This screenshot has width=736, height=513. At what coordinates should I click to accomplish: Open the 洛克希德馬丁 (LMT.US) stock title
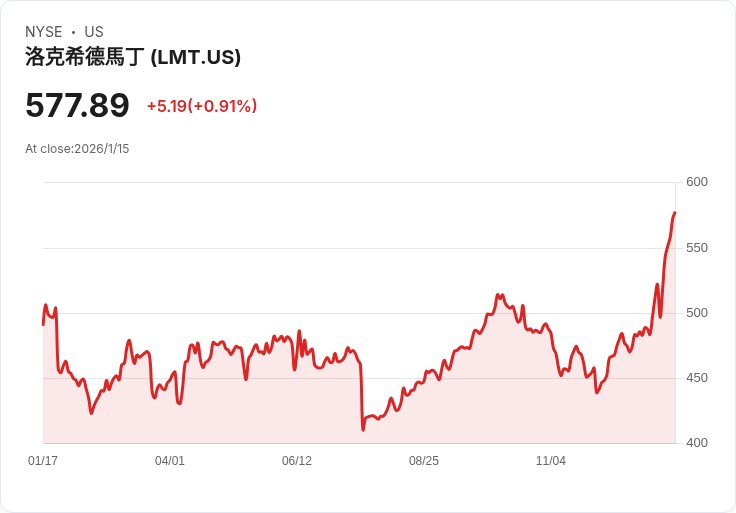pyautogui.click(x=133, y=57)
